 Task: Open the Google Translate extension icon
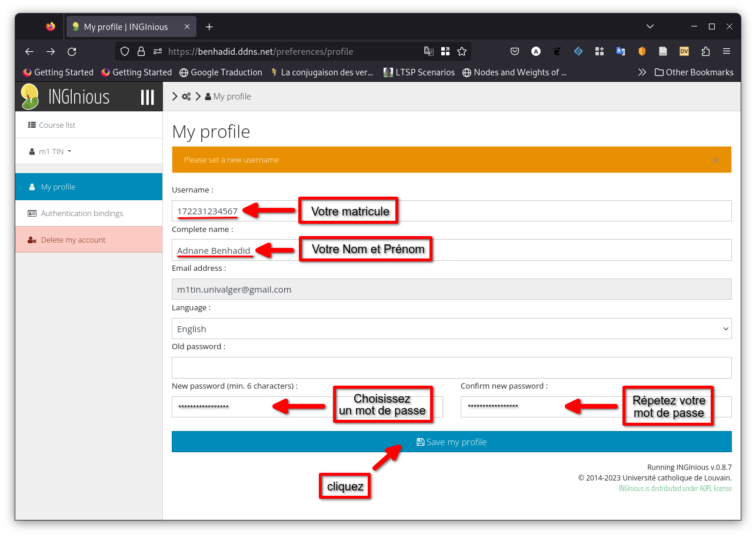621,52
